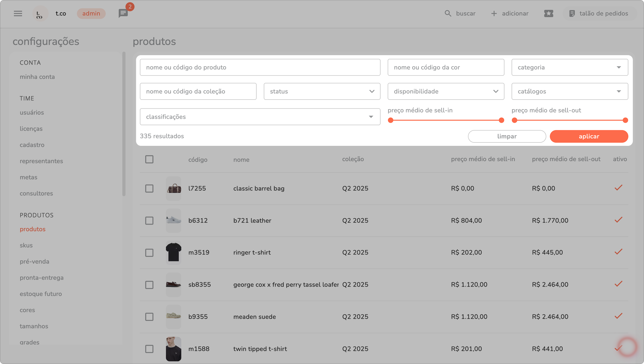This screenshot has width=644, height=364.
Task: Open the status dropdown filter
Action: (x=322, y=91)
